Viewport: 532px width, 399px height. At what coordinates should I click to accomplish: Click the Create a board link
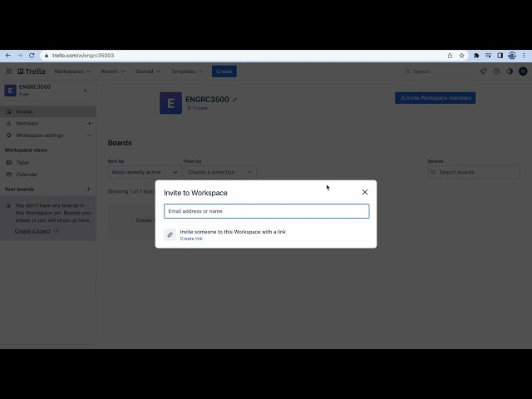click(x=32, y=231)
